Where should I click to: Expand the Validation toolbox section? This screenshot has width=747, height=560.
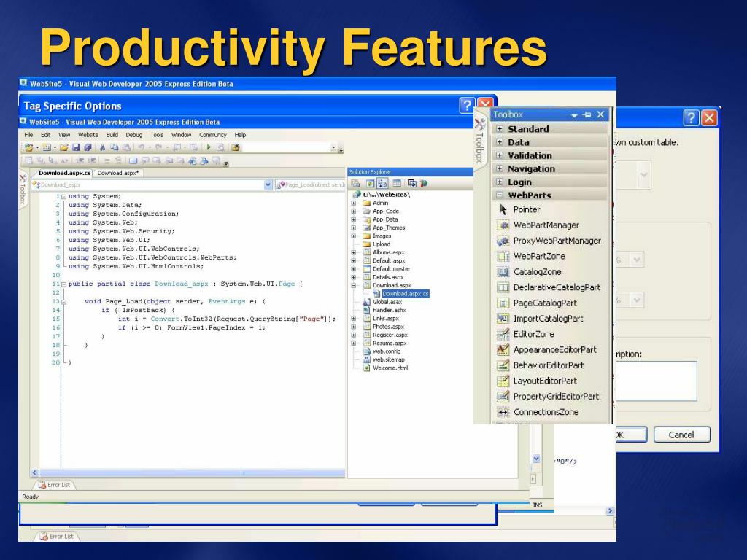click(500, 155)
